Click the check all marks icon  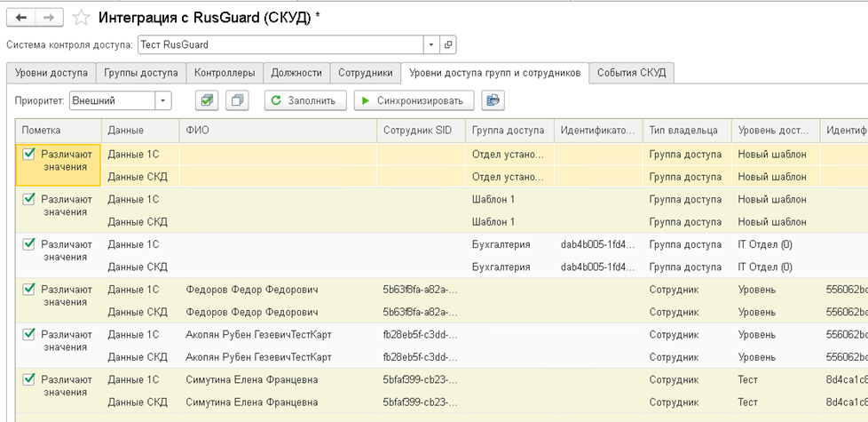tap(207, 100)
